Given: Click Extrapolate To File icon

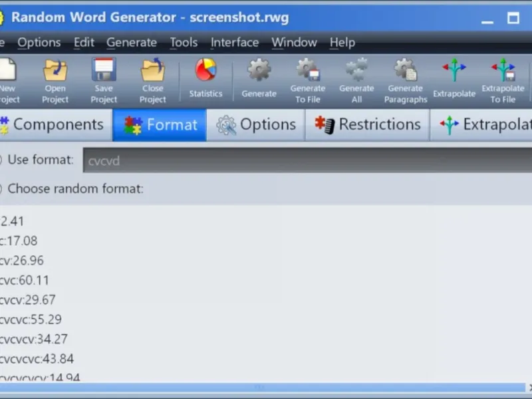Looking at the screenshot, I should point(503,70).
